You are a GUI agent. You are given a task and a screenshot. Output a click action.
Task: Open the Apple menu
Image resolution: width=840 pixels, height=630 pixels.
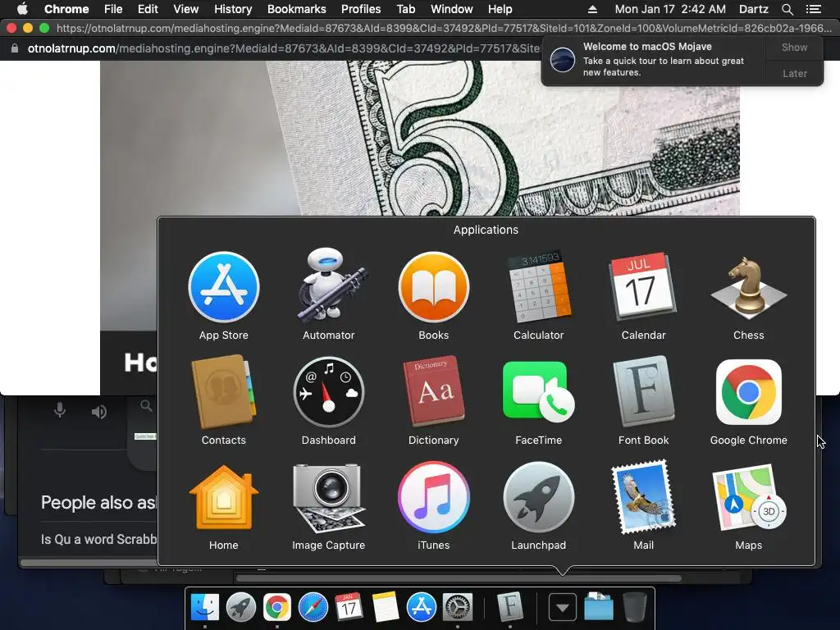pyautogui.click(x=22, y=9)
